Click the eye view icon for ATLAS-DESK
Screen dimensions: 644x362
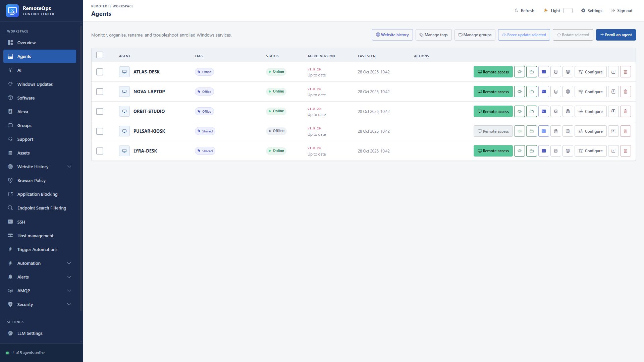pyautogui.click(x=520, y=72)
